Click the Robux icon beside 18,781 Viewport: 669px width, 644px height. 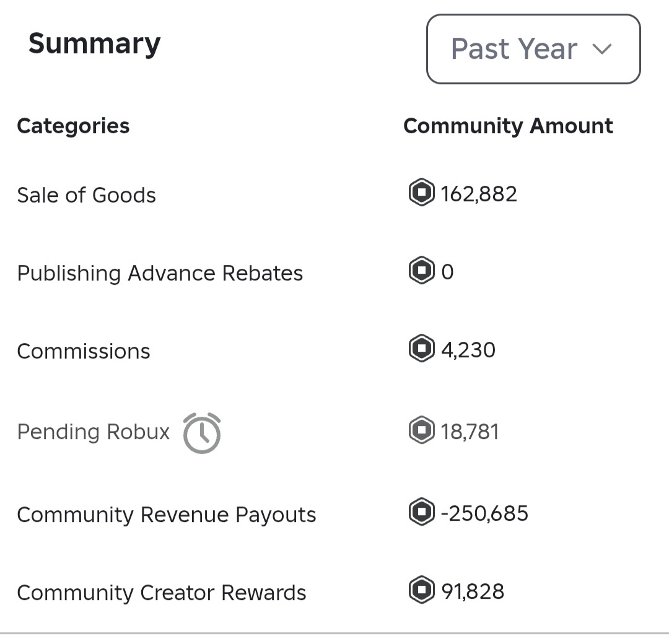click(x=421, y=431)
